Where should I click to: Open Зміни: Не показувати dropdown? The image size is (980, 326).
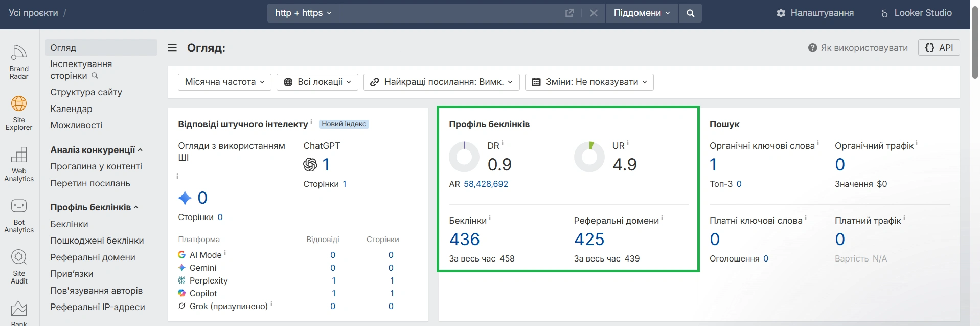pyautogui.click(x=589, y=82)
